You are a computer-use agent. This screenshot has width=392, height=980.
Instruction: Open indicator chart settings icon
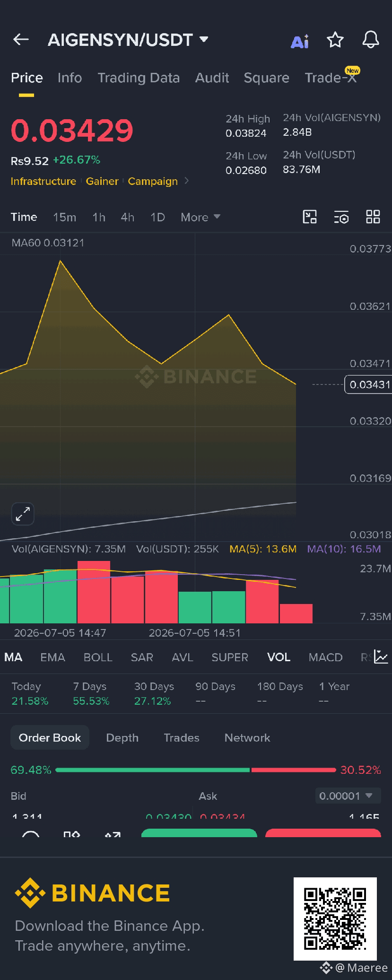381,656
